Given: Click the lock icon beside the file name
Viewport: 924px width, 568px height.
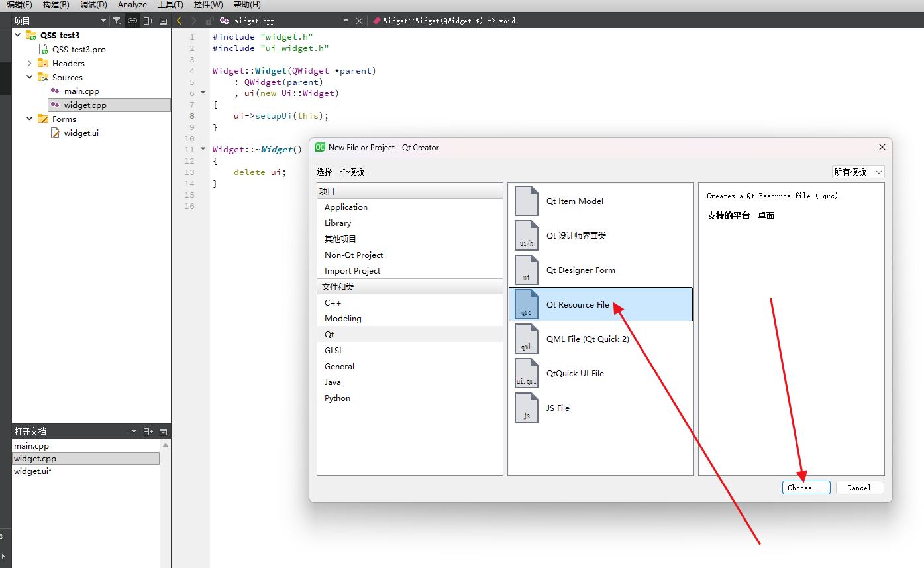Looking at the screenshot, I should [x=209, y=21].
